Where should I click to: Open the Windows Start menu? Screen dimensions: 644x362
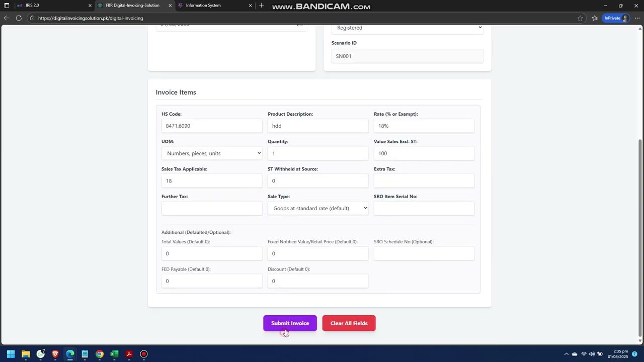11,354
